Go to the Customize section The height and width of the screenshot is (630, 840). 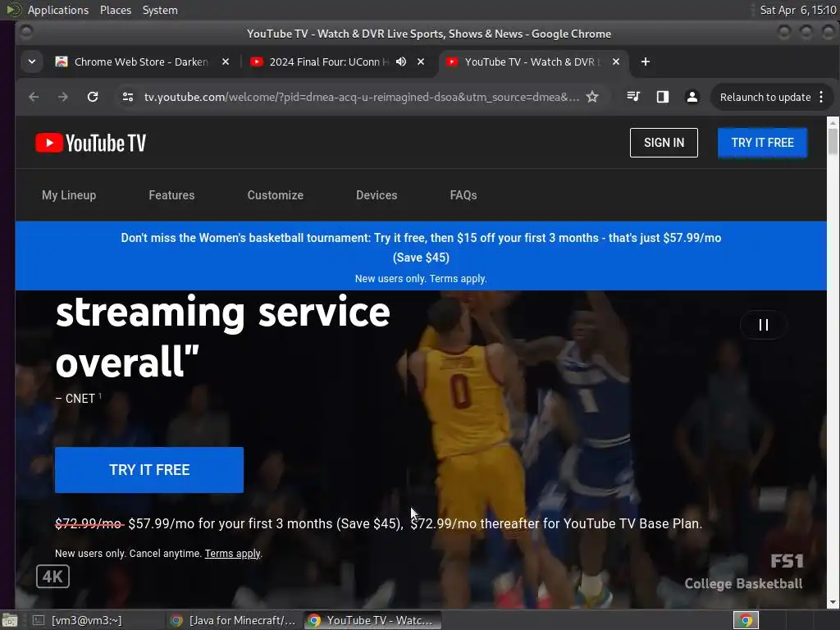pos(276,195)
